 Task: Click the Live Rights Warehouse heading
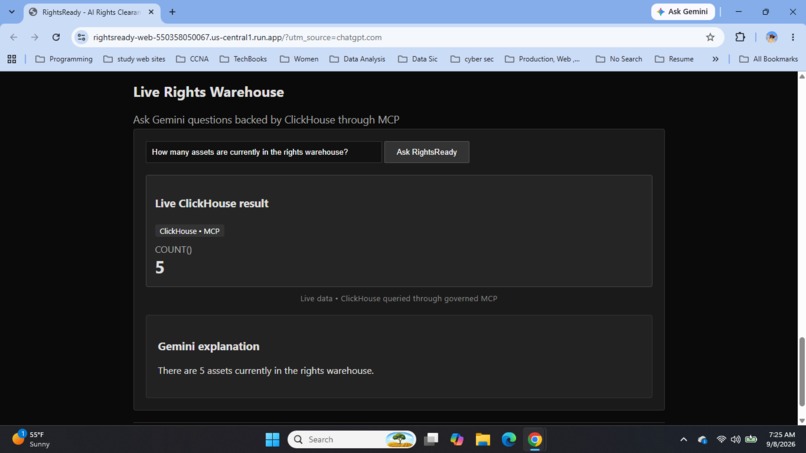(208, 92)
